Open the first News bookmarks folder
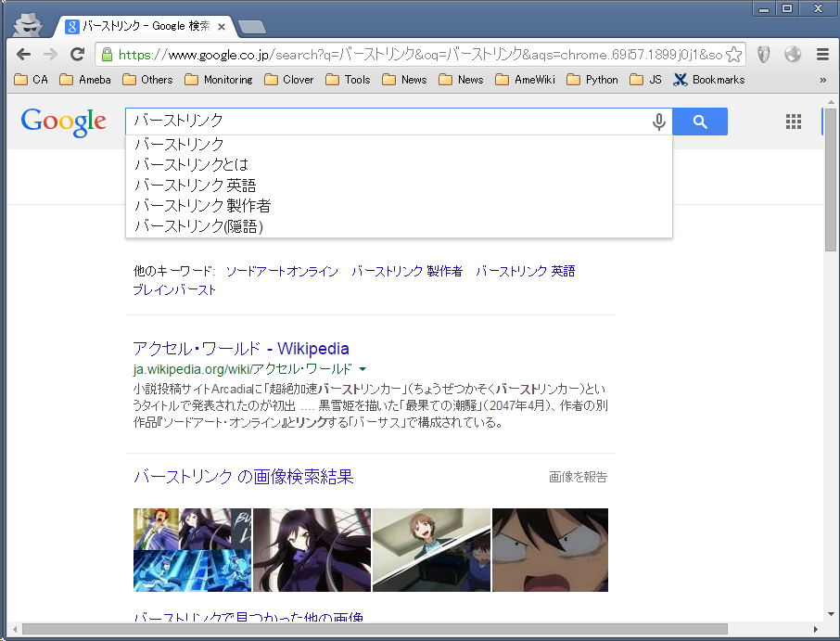840x641 pixels. coord(404,80)
